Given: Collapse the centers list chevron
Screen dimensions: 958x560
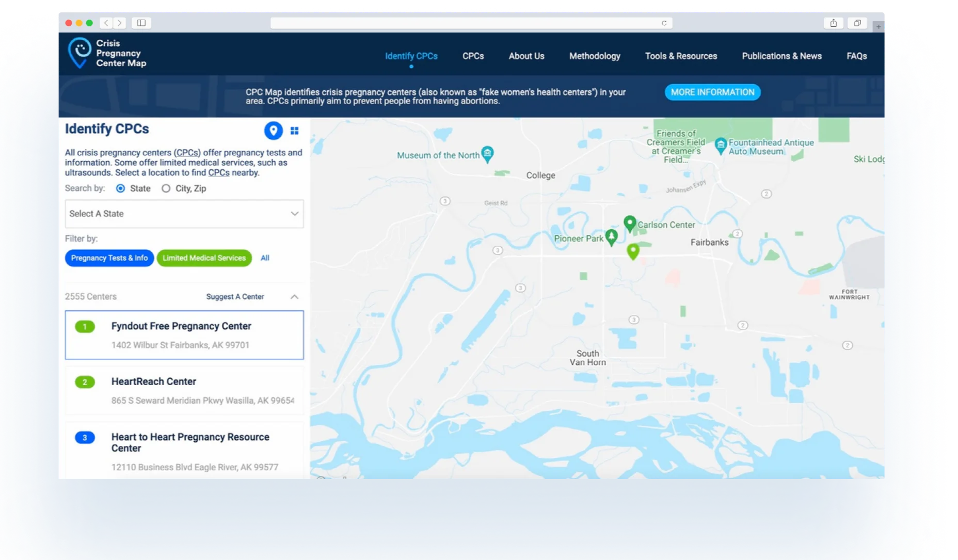Looking at the screenshot, I should (x=294, y=297).
